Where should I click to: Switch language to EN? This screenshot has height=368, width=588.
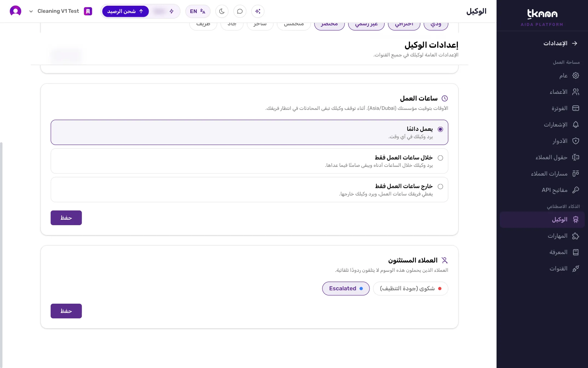tap(198, 11)
